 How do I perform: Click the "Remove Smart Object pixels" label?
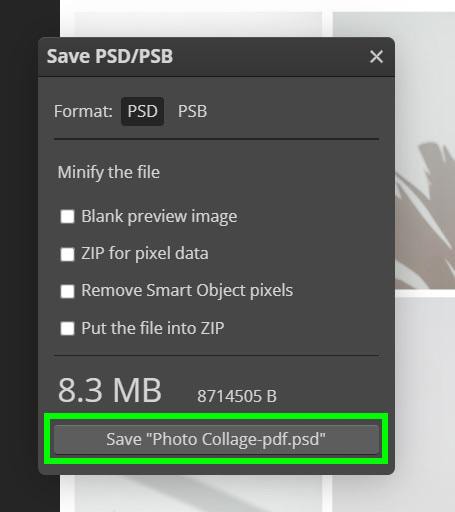pos(187,291)
